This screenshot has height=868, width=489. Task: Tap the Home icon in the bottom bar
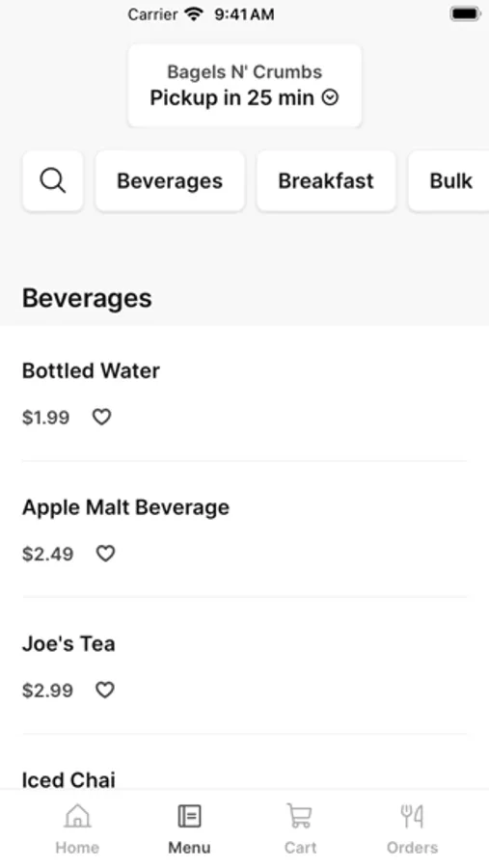pyautogui.click(x=77, y=817)
